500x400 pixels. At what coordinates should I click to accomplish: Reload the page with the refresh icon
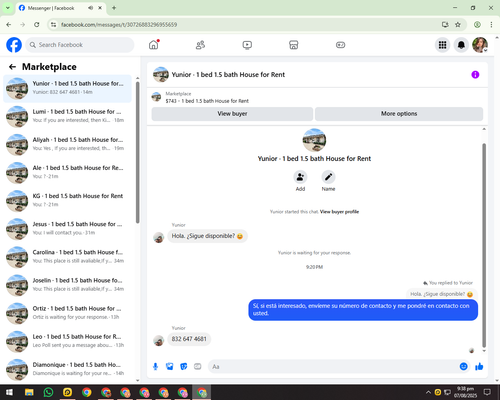pyautogui.click(x=37, y=25)
